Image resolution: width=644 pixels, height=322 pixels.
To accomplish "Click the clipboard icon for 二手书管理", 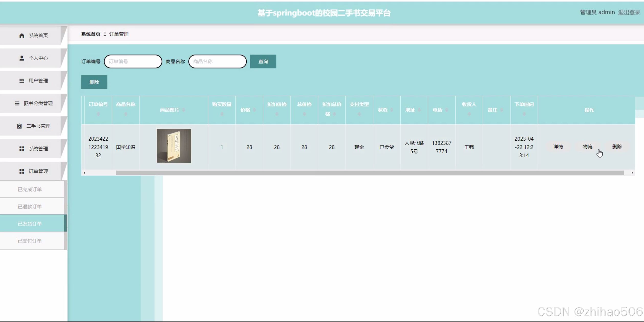I will [19, 126].
